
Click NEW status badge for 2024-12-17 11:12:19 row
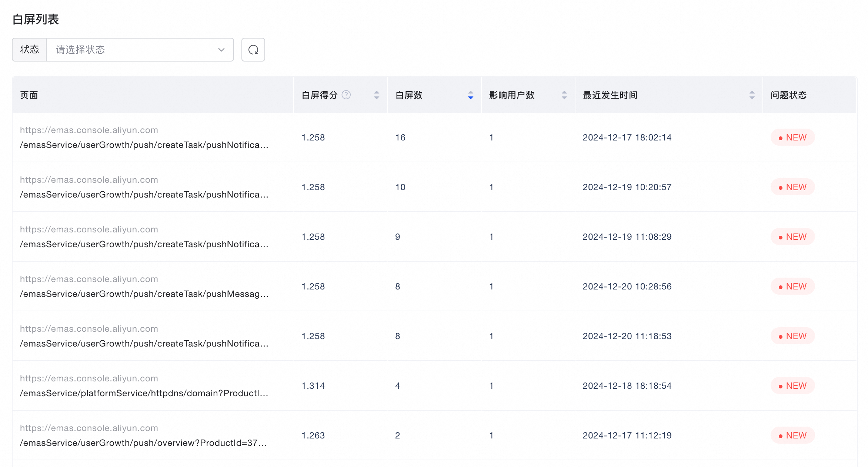coord(792,435)
